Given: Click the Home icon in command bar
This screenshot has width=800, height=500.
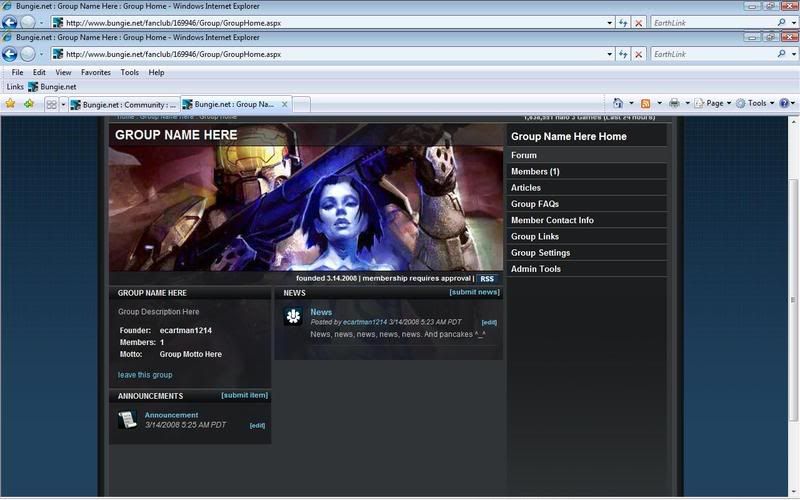Looking at the screenshot, I should pos(618,103).
